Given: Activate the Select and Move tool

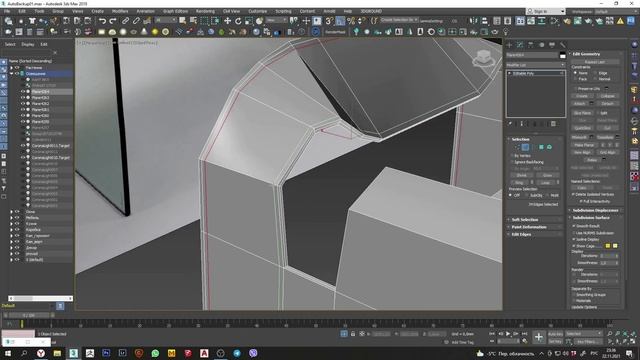Looking at the screenshot, I should click(x=227, y=20).
